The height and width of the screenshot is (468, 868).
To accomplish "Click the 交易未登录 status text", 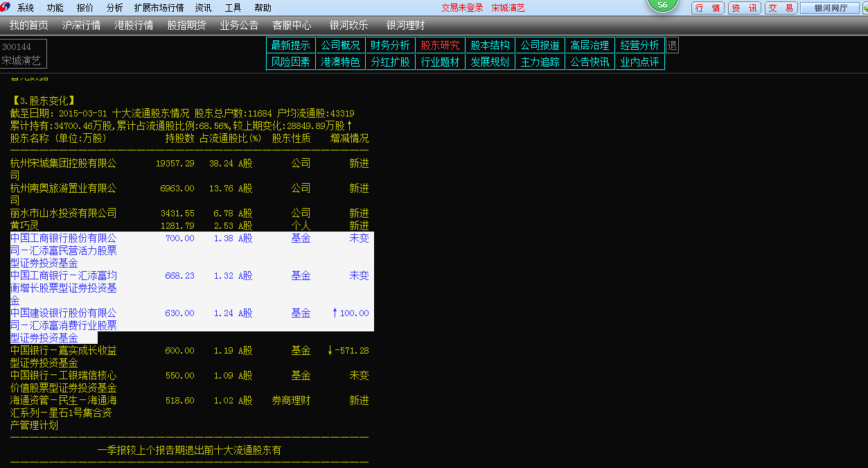I will click(x=463, y=8).
